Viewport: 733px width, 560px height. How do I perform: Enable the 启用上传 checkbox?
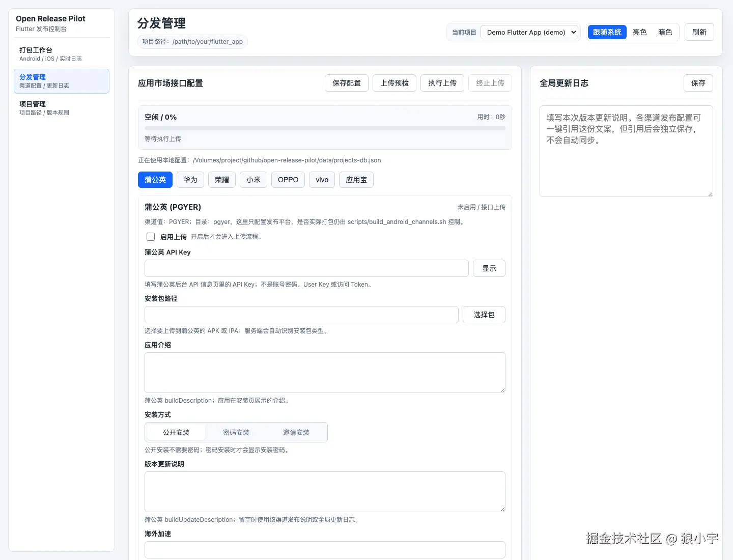151,237
